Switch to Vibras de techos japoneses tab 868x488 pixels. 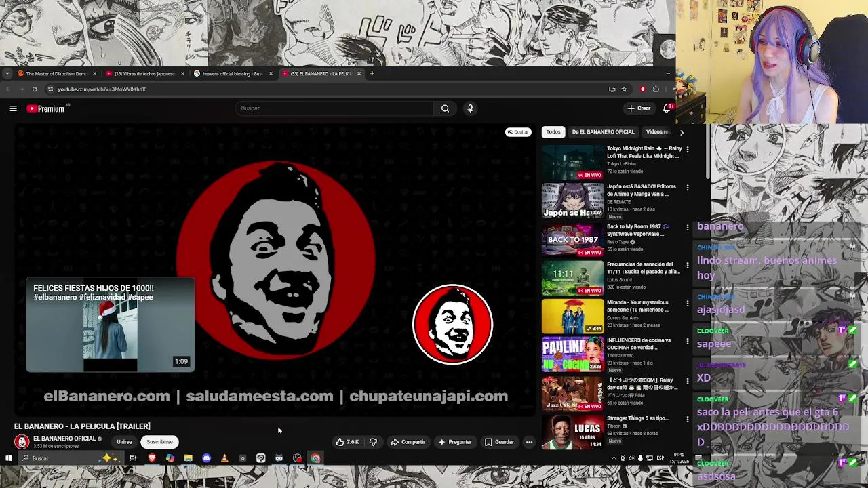click(x=144, y=73)
